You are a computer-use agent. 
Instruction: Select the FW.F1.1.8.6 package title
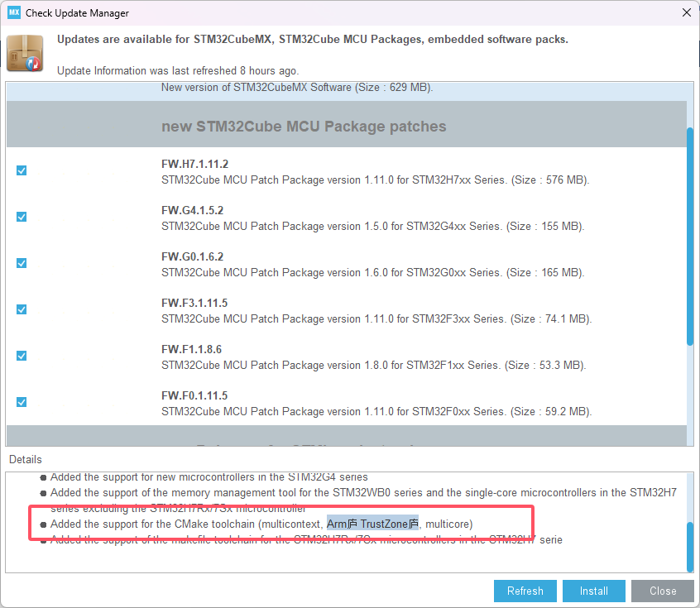tap(191, 350)
